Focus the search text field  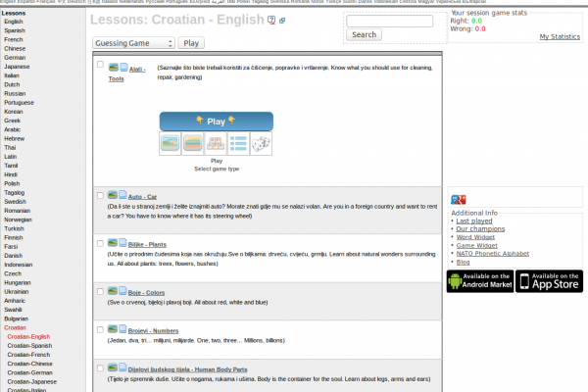(390, 21)
